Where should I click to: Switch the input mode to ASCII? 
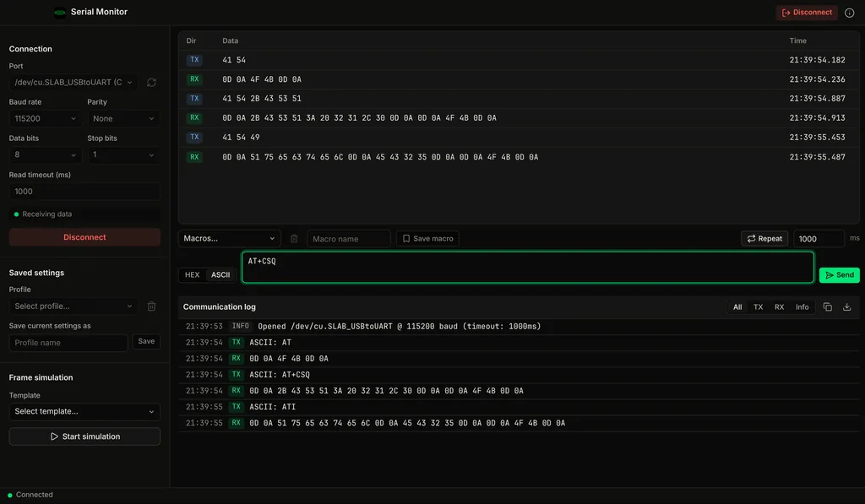click(220, 275)
